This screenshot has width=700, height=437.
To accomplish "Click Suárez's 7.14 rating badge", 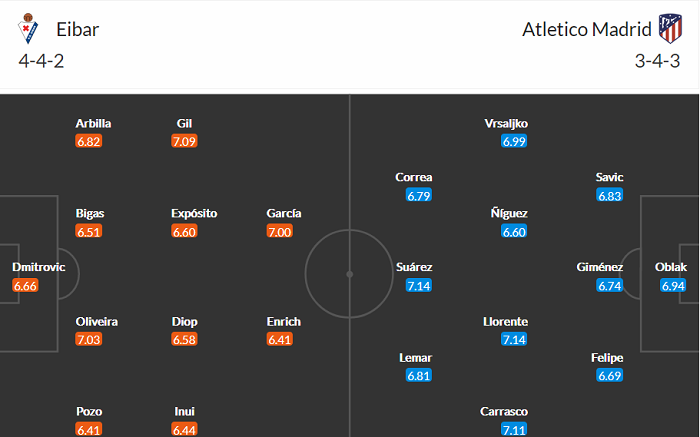I will coord(418,286).
